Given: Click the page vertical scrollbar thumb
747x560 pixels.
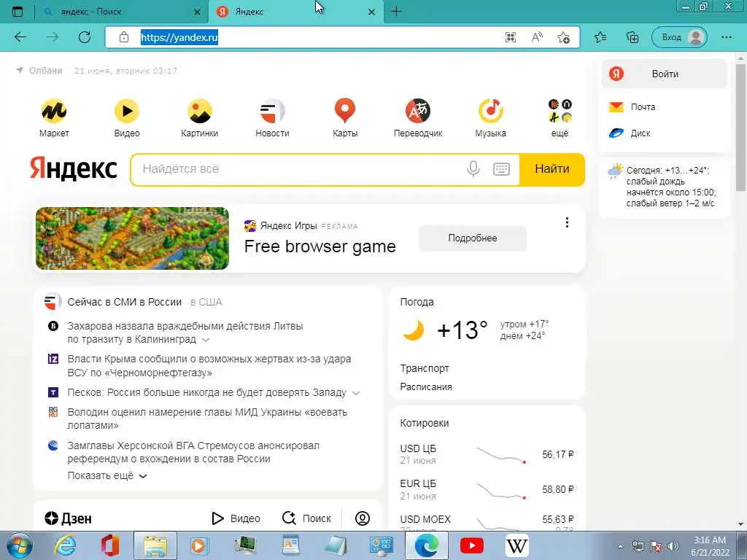Looking at the screenshot, I should point(740,126).
